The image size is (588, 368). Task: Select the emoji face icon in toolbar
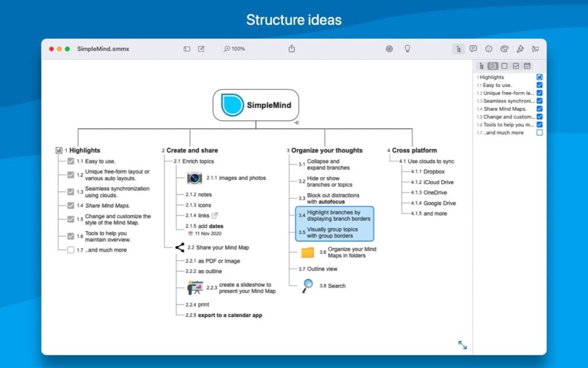(489, 49)
